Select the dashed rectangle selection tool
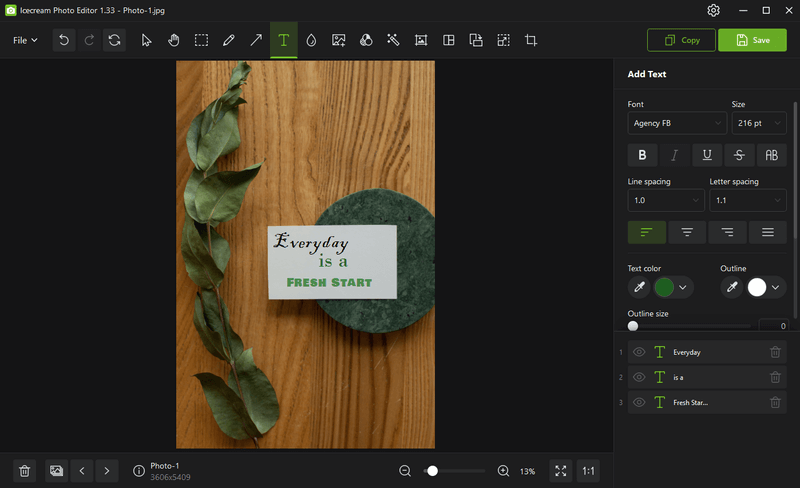The width and height of the screenshot is (800, 488). pyautogui.click(x=201, y=40)
